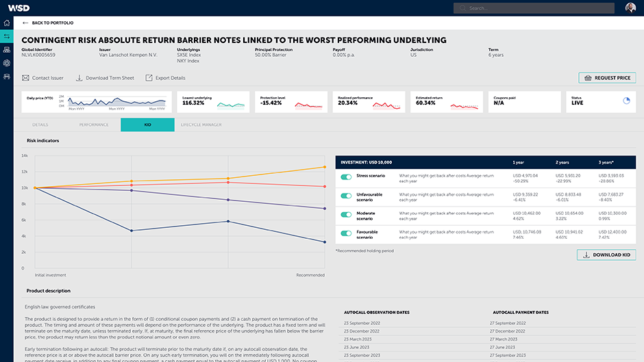The image size is (644, 362).
Task: Switch to the Details tab
Action: point(40,125)
